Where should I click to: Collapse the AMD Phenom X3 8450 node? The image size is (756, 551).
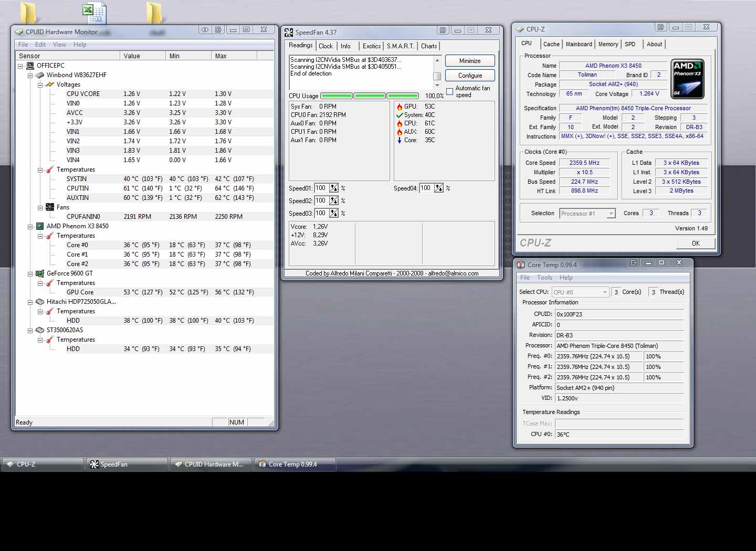(x=30, y=227)
